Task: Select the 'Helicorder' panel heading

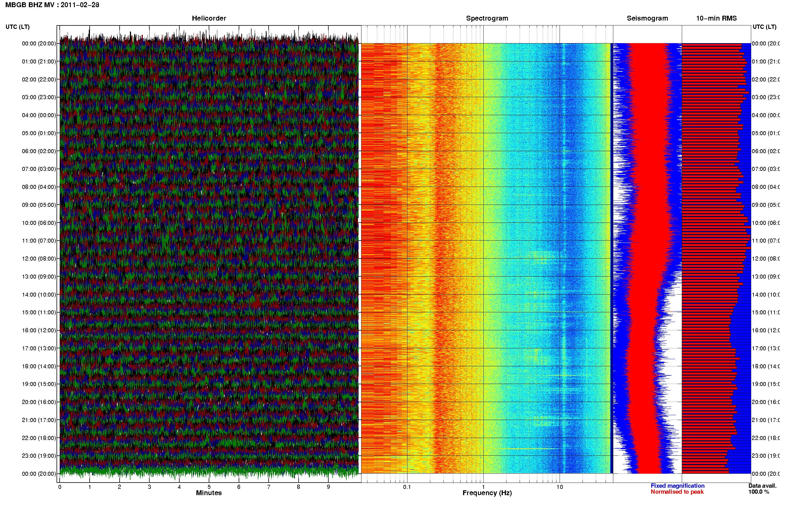Action: point(209,19)
